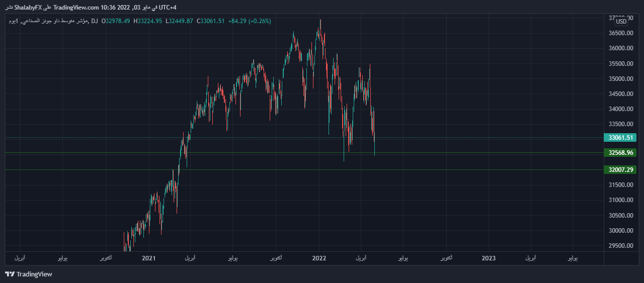Click the 36000.00 price axis label
Image resolution: width=644 pixels, height=283 pixels.
[620, 48]
